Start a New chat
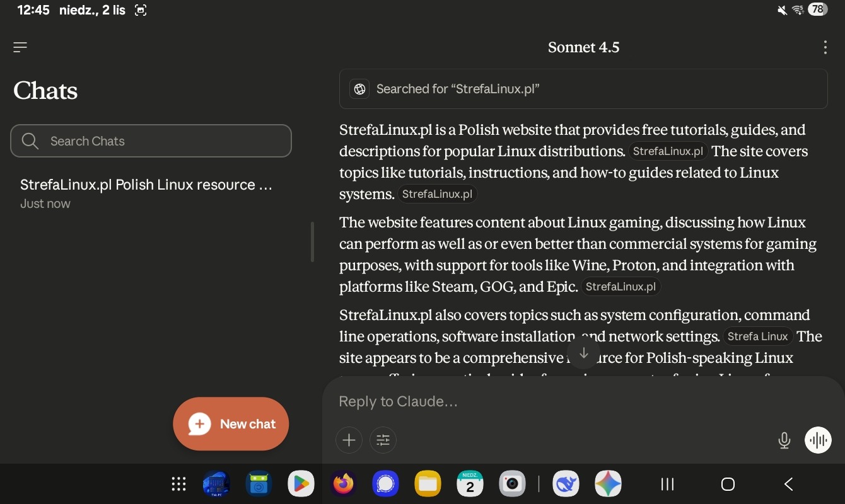Screen dimensions: 845x504 231,424
